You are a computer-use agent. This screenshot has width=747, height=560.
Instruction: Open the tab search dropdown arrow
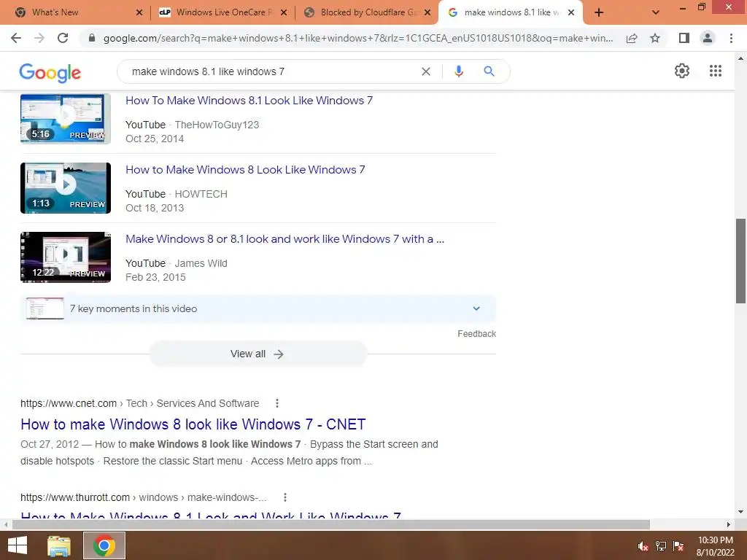(x=656, y=12)
